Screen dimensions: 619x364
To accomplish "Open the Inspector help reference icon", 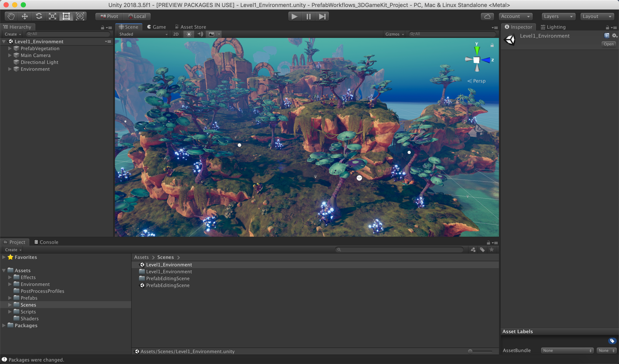I will (x=607, y=36).
